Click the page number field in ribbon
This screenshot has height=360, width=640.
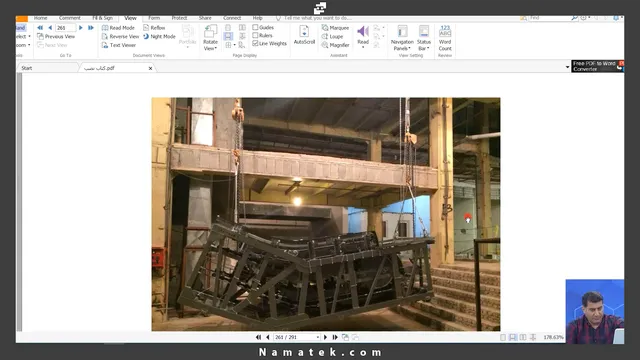[x=65, y=28]
